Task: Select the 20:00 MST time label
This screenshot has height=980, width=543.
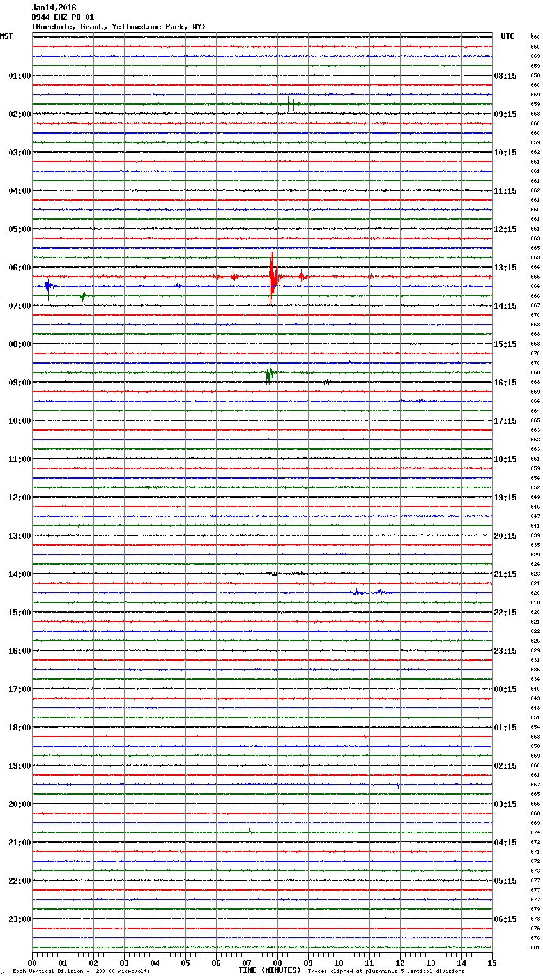Action: pyautogui.click(x=20, y=804)
